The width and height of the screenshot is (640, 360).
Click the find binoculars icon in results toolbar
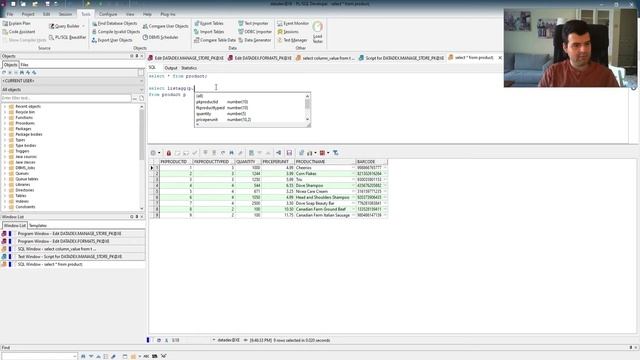[231, 153]
